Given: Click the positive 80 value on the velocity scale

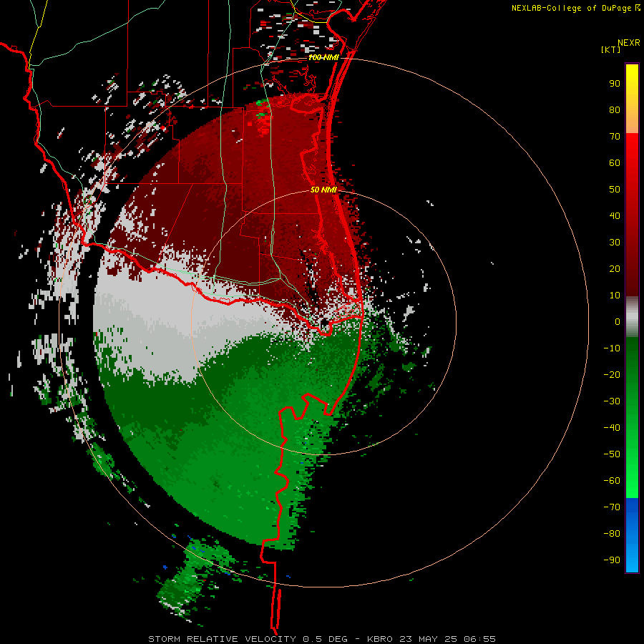Looking at the screenshot, I should coord(615,110).
